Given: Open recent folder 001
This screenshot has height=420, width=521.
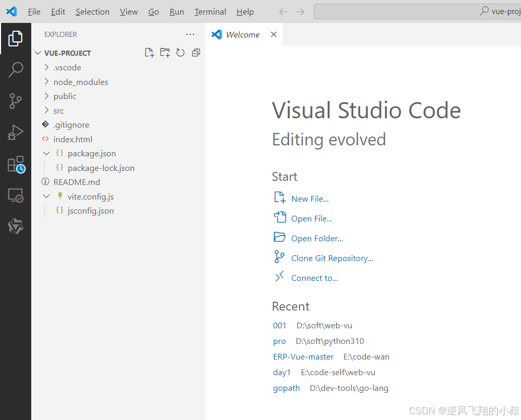Looking at the screenshot, I should 279,326.
